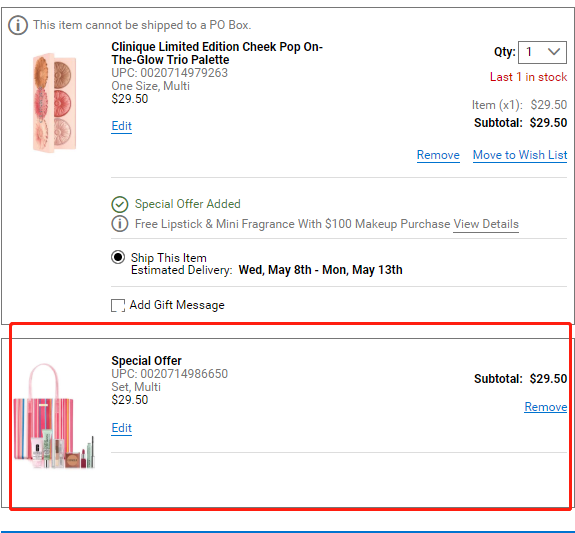Remove the Cheek Pop Trio Palette
Image resolution: width=575 pixels, height=533 pixels.
point(438,155)
